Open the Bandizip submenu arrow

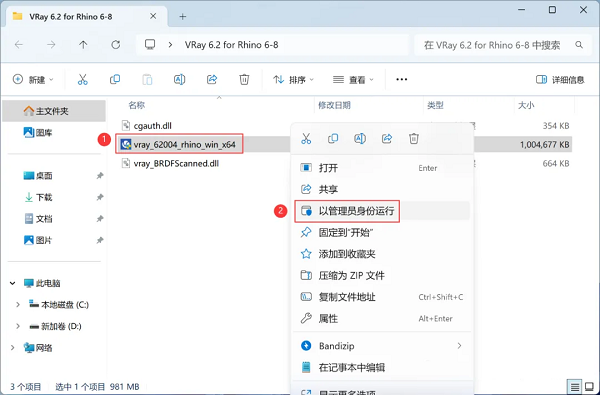tap(459, 346)
